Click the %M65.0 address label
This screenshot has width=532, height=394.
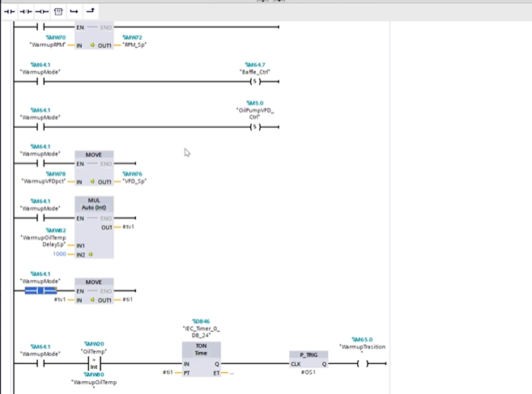[362, 340]
